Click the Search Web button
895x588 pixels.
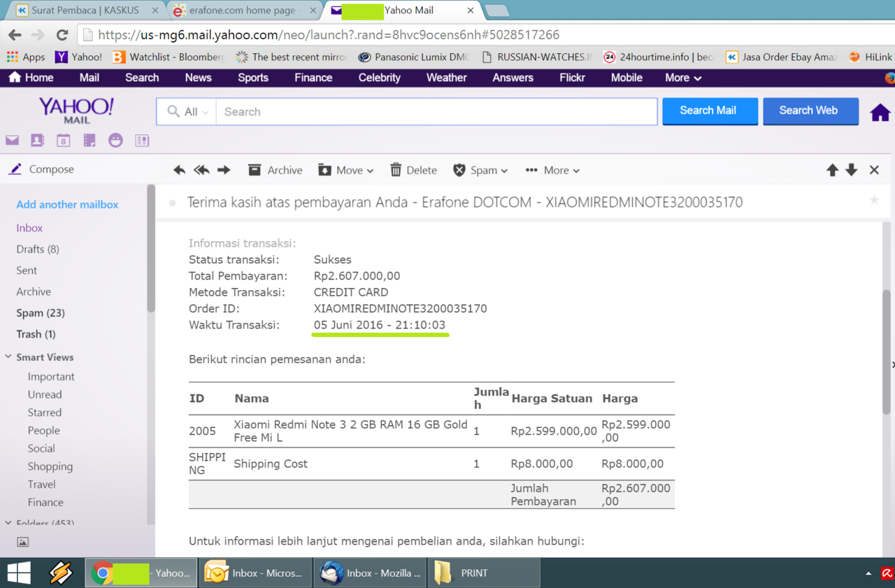point(810,111)
